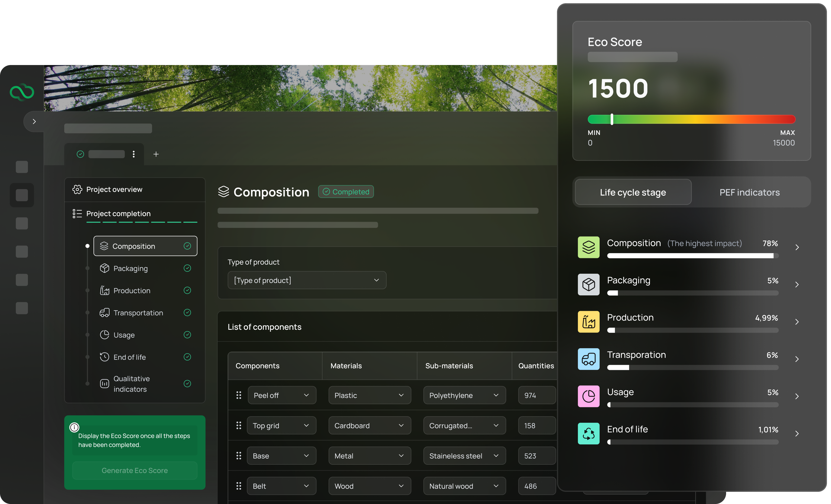The image size is (831, 504).
Task: Grab the drag handle of Belt row
Action: pyautogui.click(x=239, y=486)
